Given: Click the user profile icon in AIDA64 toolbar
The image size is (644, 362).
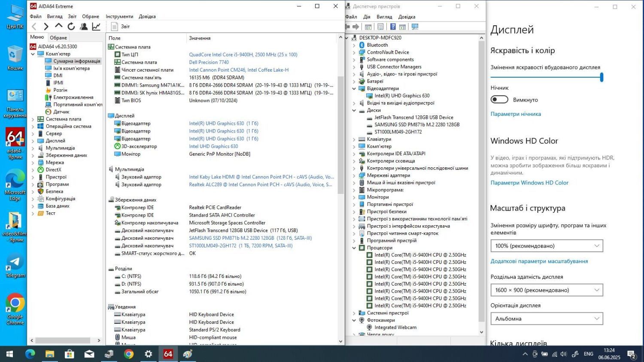Looking at the screenshot, I should [x=84, y=27].
